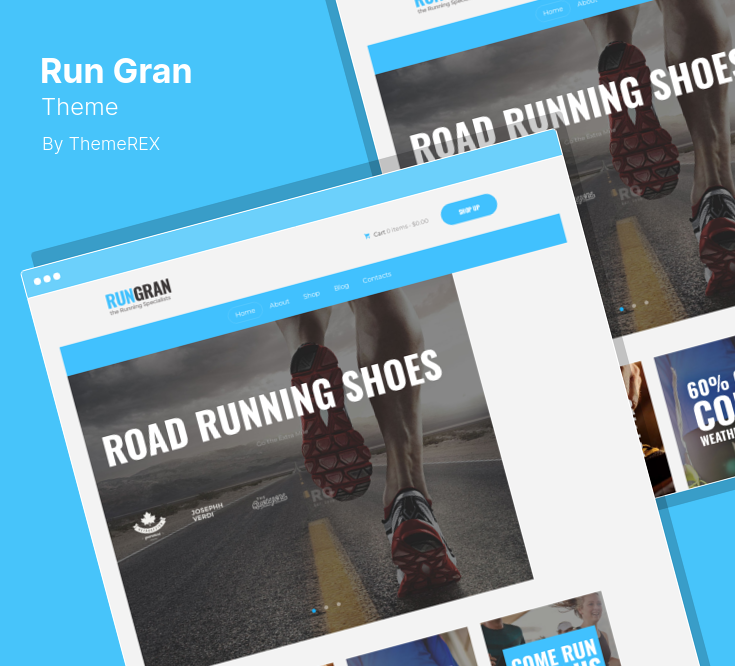Select the third slider dot in back window

[x=646, y=302]
